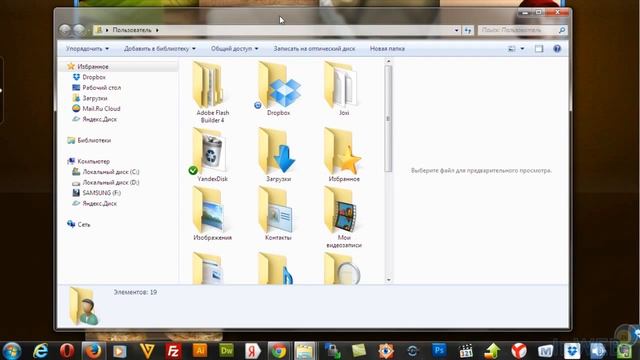This screenshot has height=360, width=640.
Task: Click the Help question mark icon
Action: coord(557,49)
